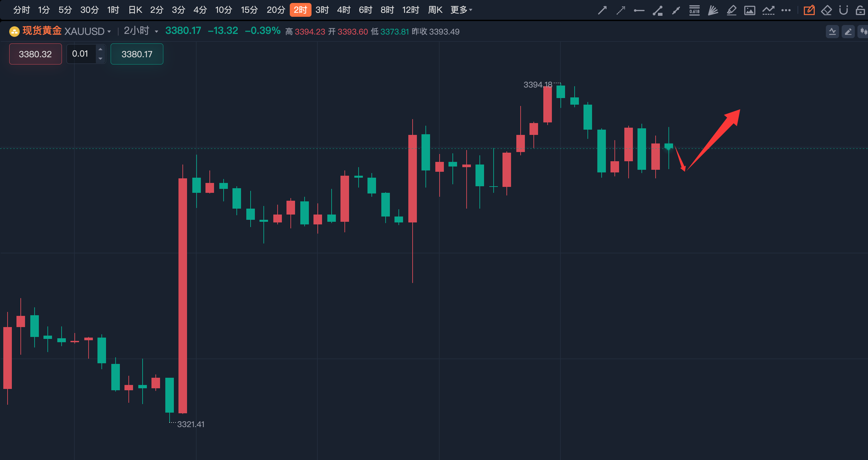
Task: Switch to the 4时 timeframe tab
Action: (x=344, y=10)
